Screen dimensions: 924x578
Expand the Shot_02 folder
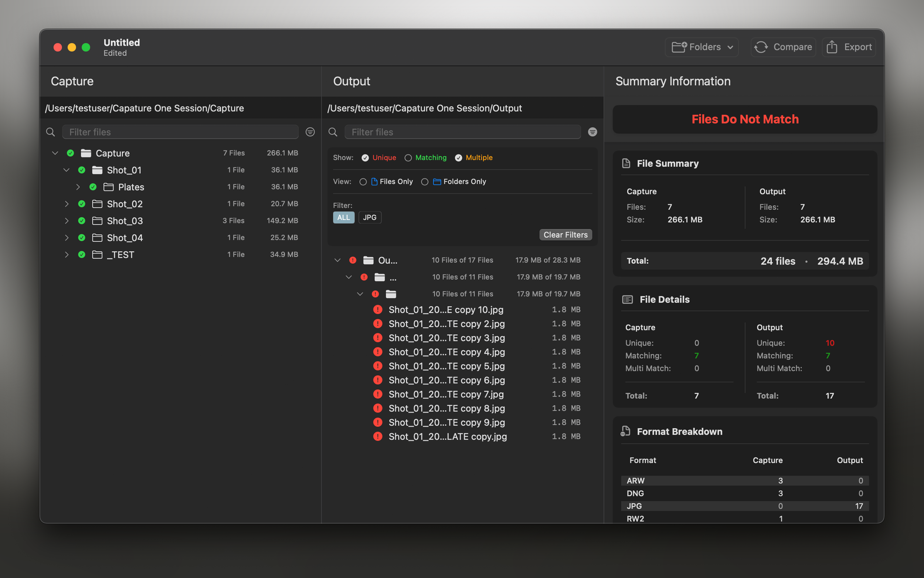coord(67,204)
